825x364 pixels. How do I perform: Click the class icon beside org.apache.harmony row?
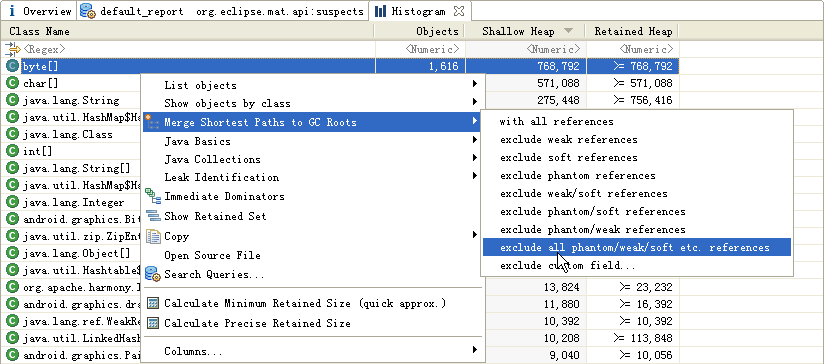13,287
